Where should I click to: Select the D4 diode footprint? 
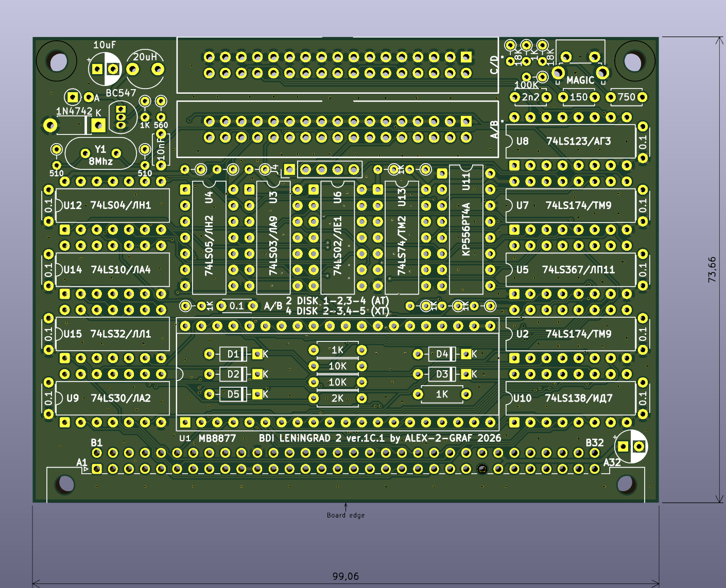click(x=442, y=354)
